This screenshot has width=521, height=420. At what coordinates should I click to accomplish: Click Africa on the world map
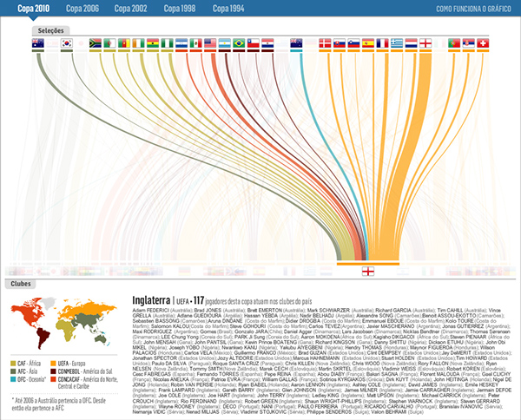point(68,330)
